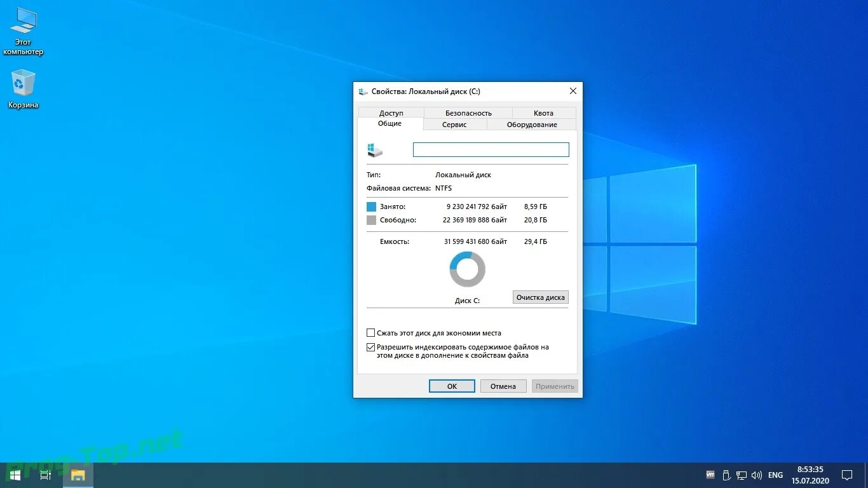Click the VMware Tools tray icon
Screen dimensions: 868x488
710,475
